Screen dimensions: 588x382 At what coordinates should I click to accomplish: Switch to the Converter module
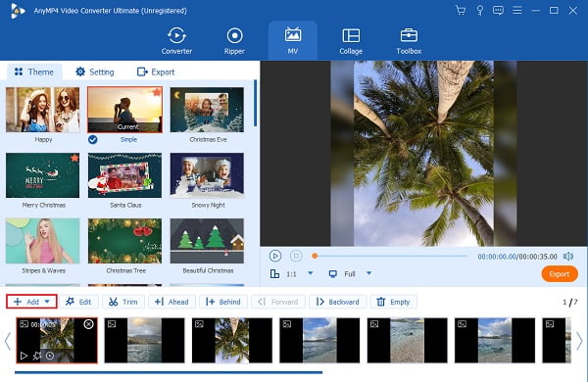tap(176, 41)
